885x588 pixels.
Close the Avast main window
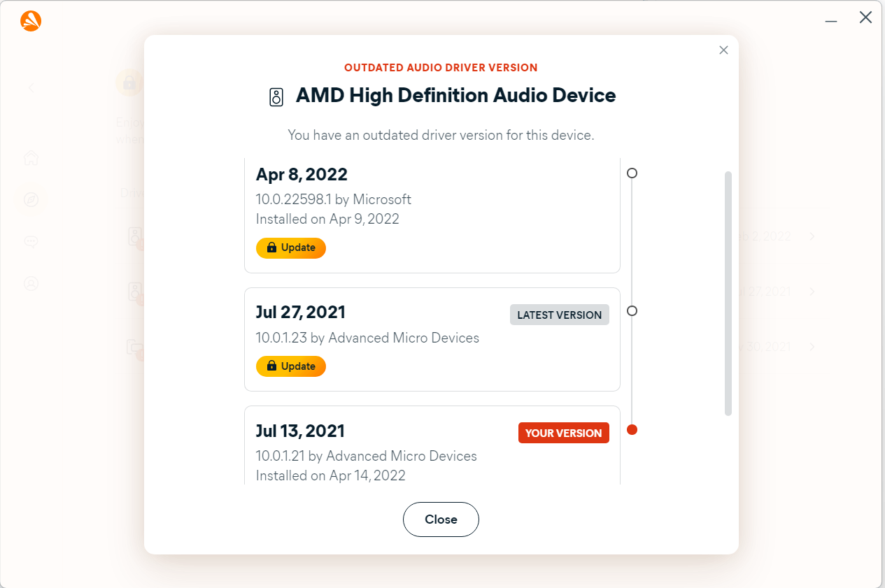pyautogui.click(x=865, y=18)
